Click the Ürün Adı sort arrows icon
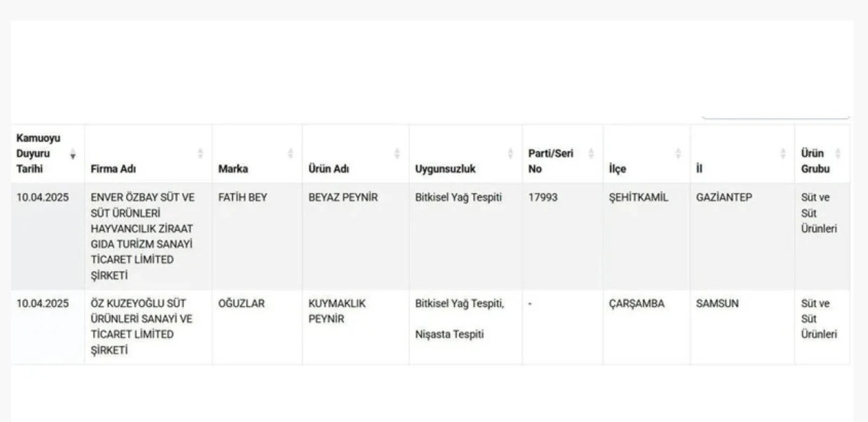 pos(397,154)
